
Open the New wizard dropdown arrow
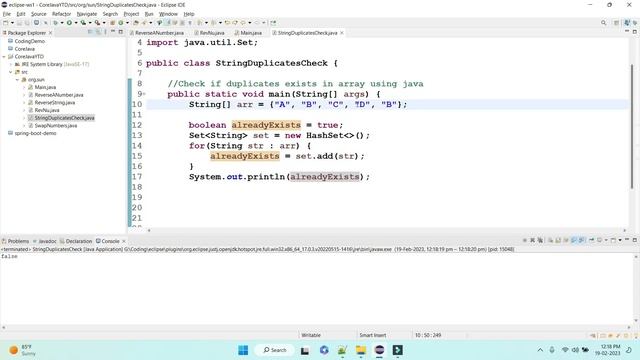click(12, 23)
